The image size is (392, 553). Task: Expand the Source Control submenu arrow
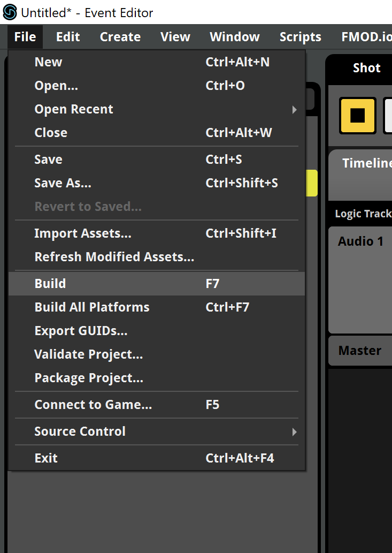point(294,431)
